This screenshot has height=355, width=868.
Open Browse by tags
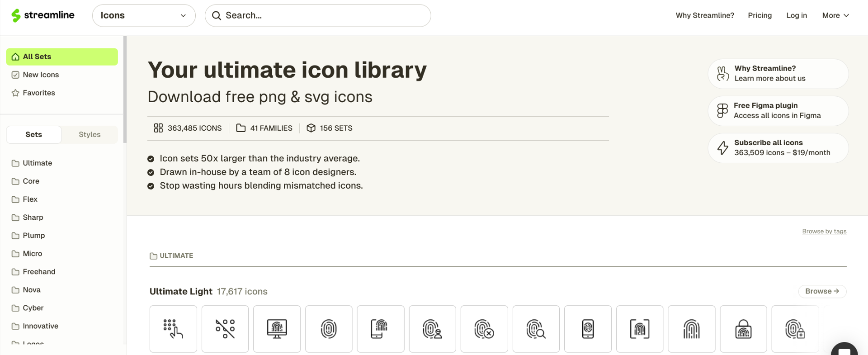point(824,231)
